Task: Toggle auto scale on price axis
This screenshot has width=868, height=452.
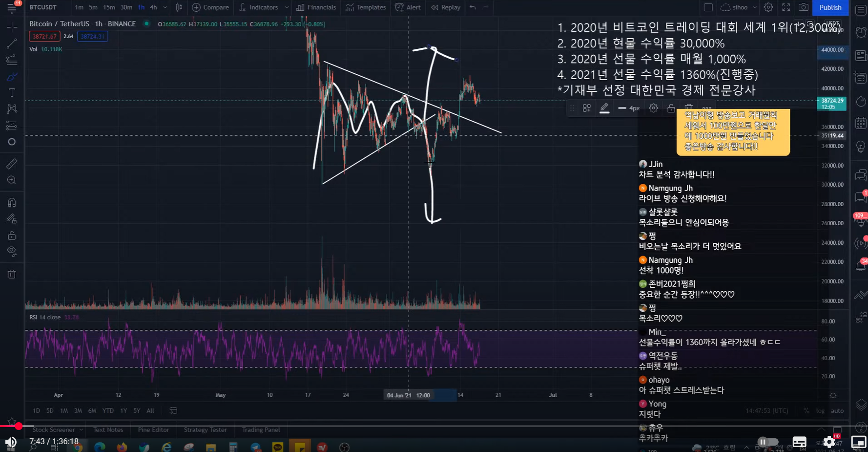Action: (x=837, y=410)
